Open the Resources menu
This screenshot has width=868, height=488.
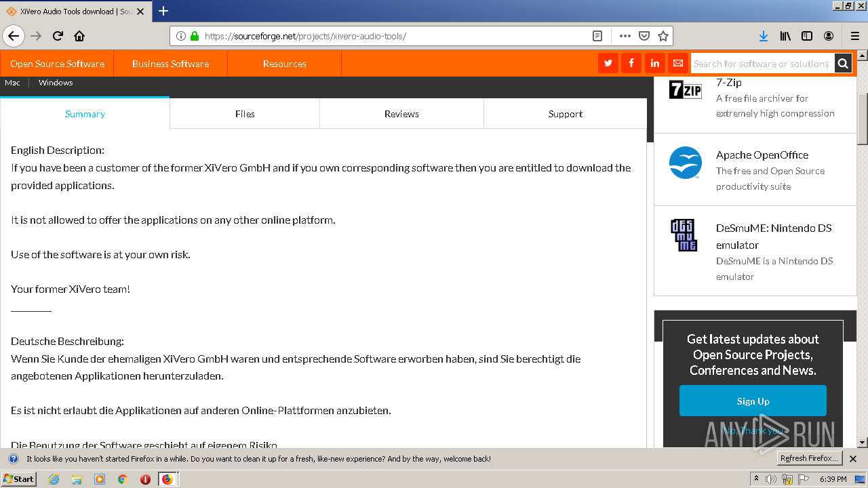point(284,64)
